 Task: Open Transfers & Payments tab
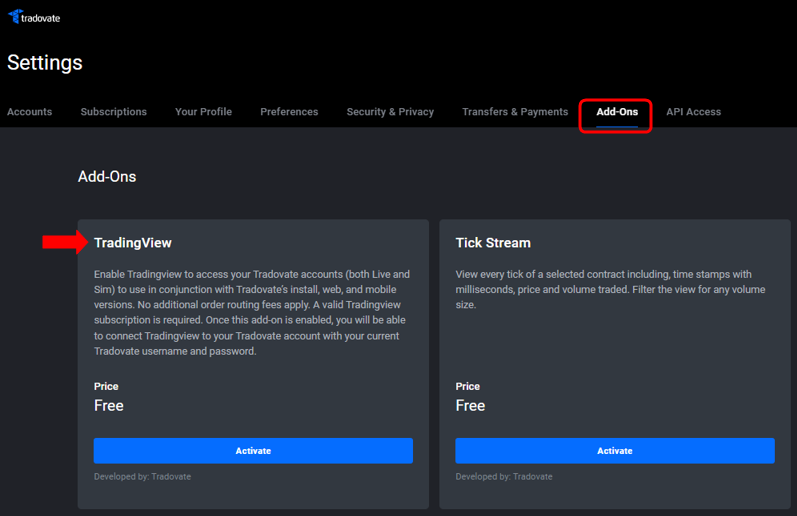click(515, 112)
